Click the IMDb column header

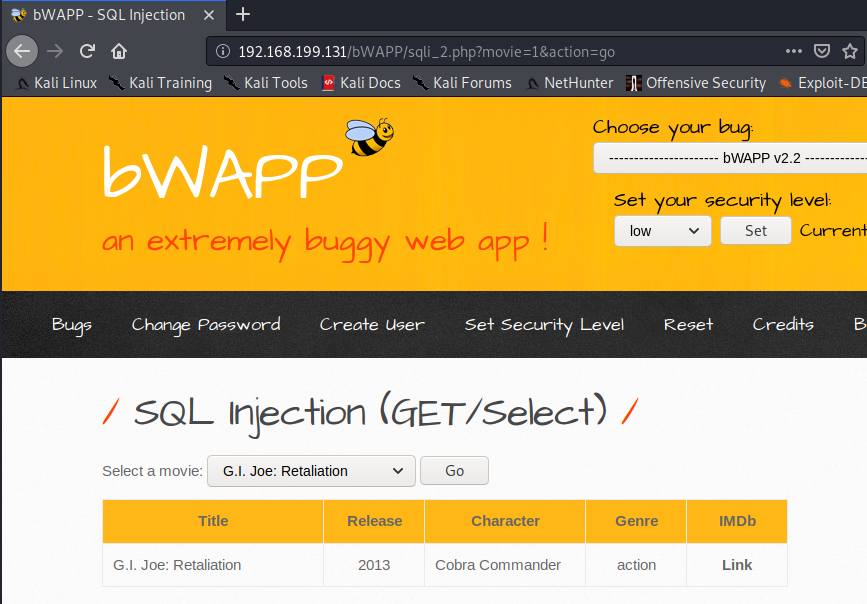pyautogui.click(x=737, y=521)
